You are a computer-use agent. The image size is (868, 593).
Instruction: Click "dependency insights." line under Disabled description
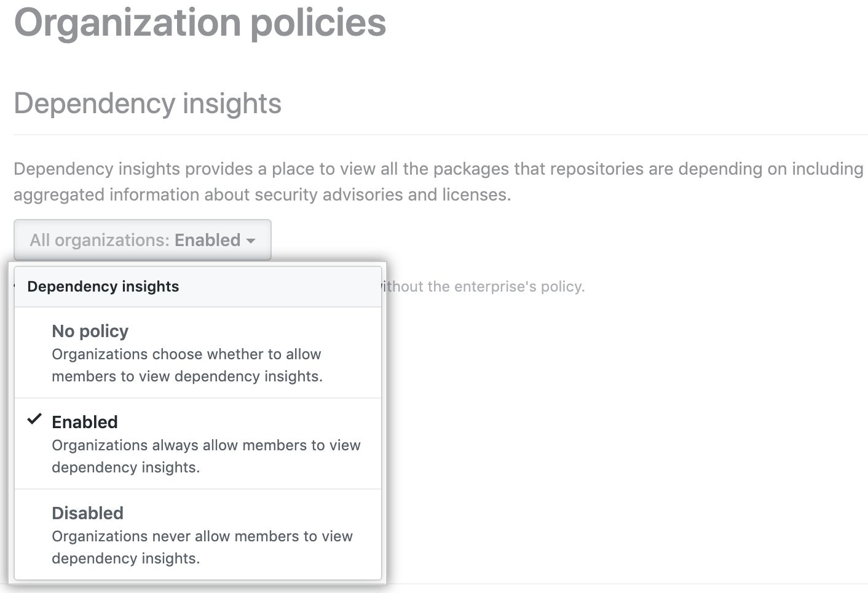(125, 559)
